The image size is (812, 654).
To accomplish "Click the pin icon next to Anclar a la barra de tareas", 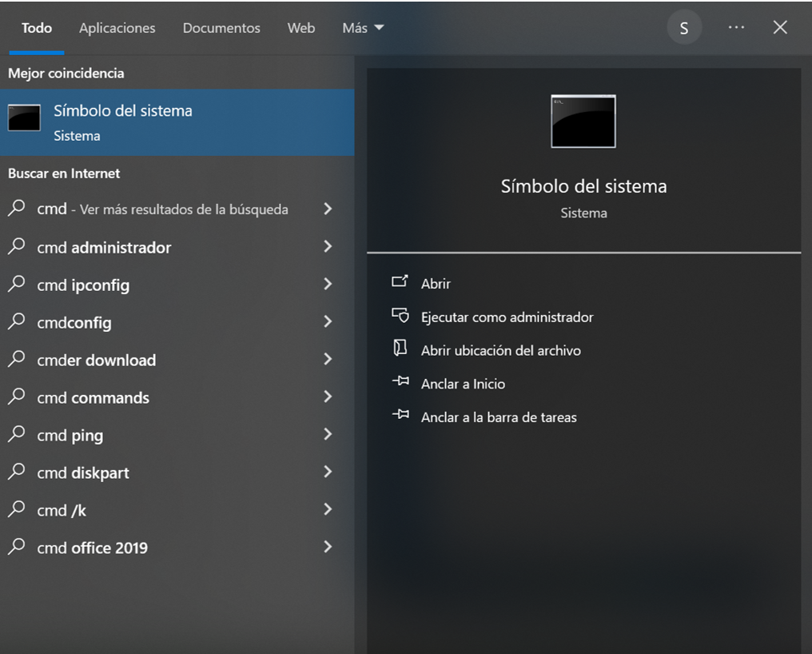I will tap(400, 415).
